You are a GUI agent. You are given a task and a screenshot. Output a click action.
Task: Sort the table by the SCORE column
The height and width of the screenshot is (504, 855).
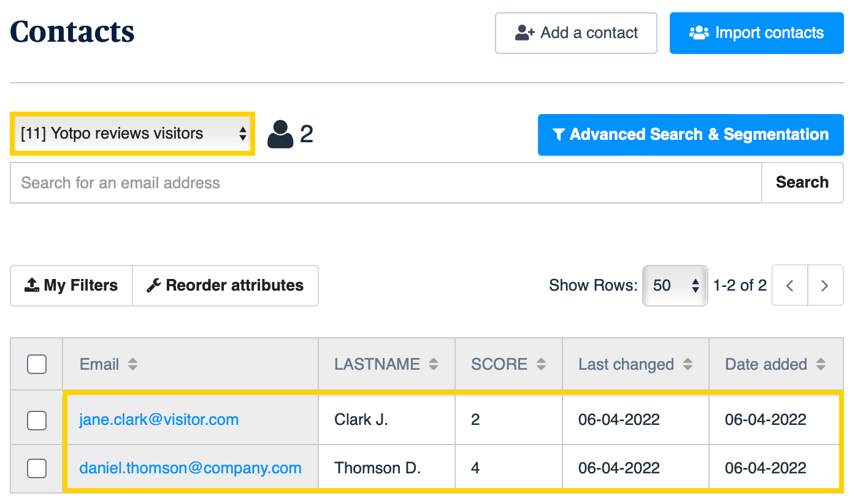[x=542, y=364]
